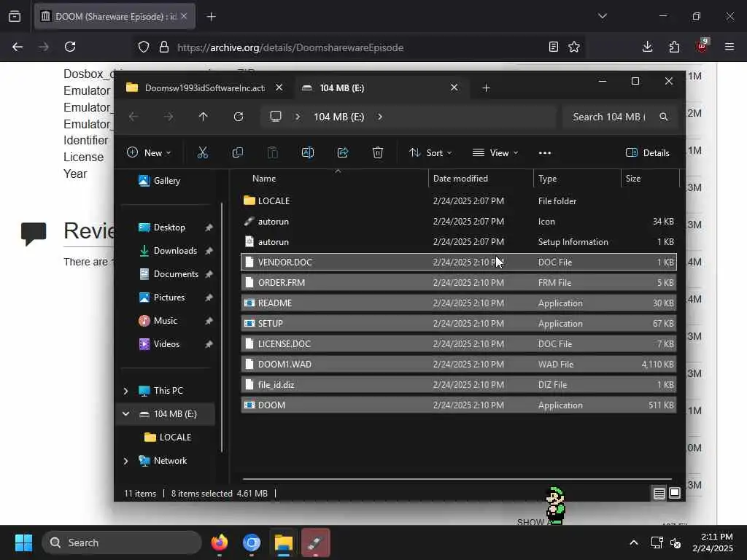Open the New dropdown menu
The height and width of the screenshot is (560, 747).
[149, 153]
